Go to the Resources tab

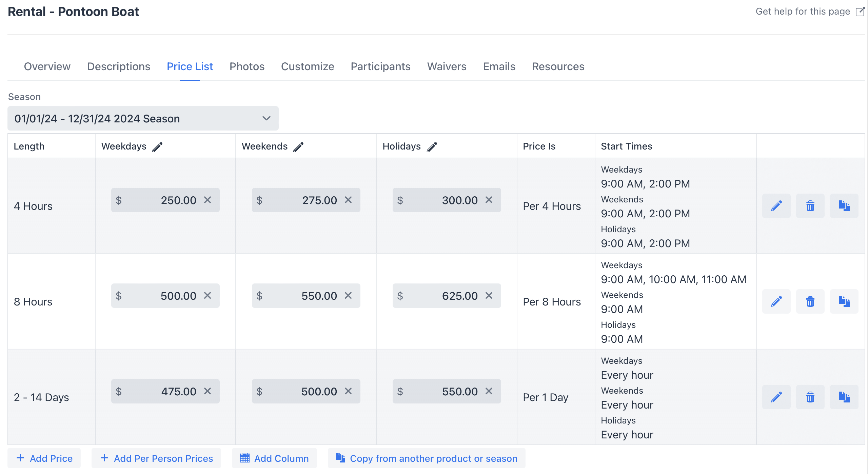(558, 66)
